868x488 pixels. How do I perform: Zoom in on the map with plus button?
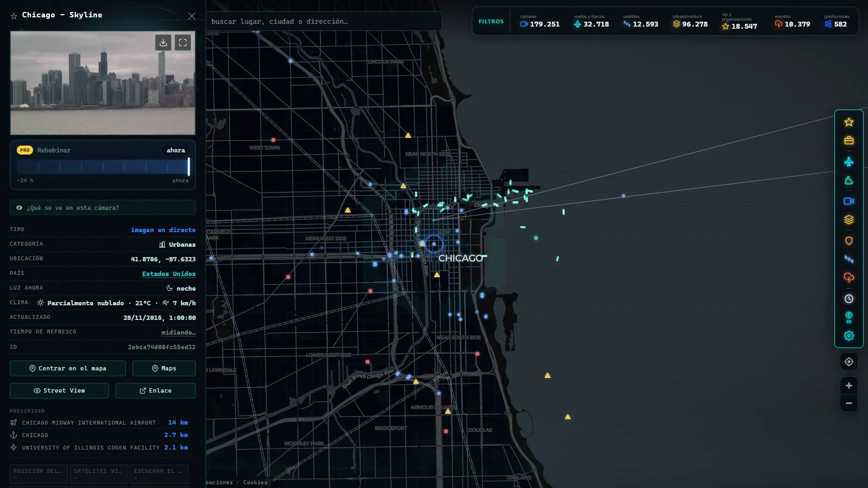click(x=848, y=386)
